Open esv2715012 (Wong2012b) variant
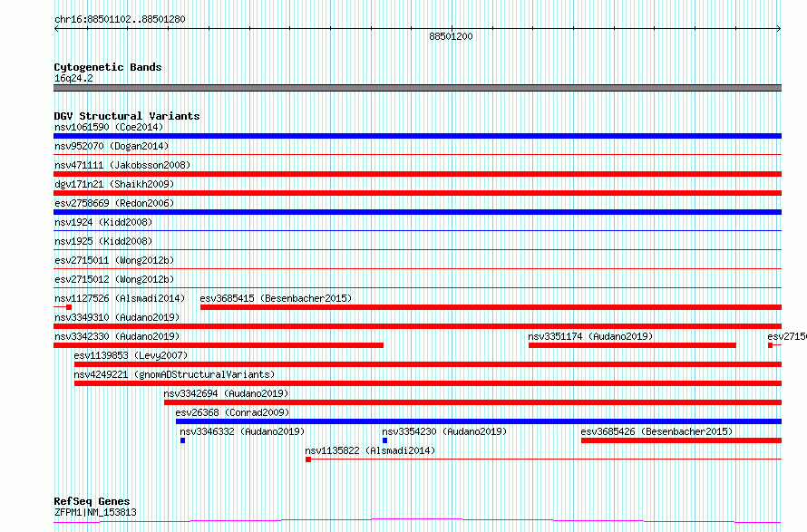Viewport: 807px width, 532px height. tap(114, 279)
